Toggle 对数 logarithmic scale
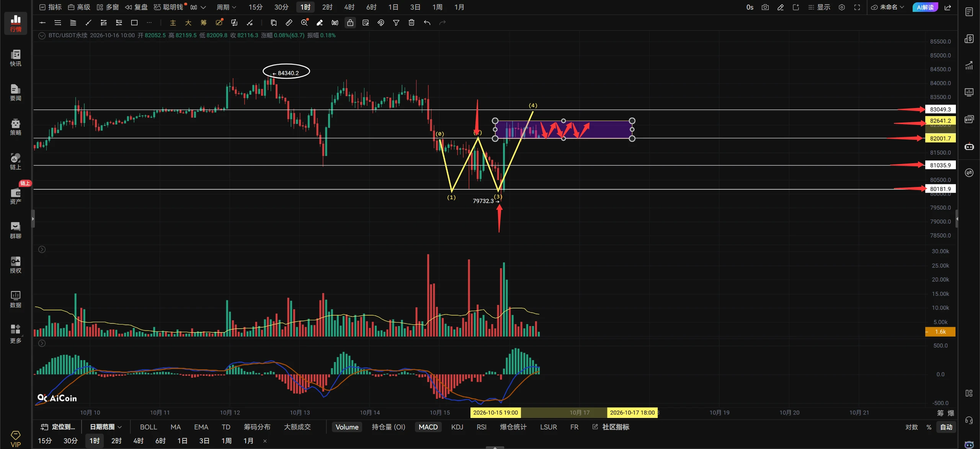The width and height of the screenshot is (980, 449). 911,427
